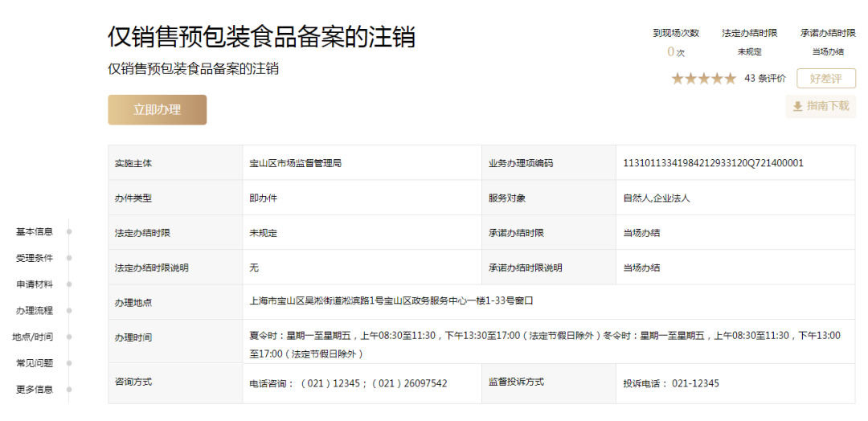Download the guide via 指南下载
Image resolution: width=868 pixels, height=421 pixels.
click(821, 106)
